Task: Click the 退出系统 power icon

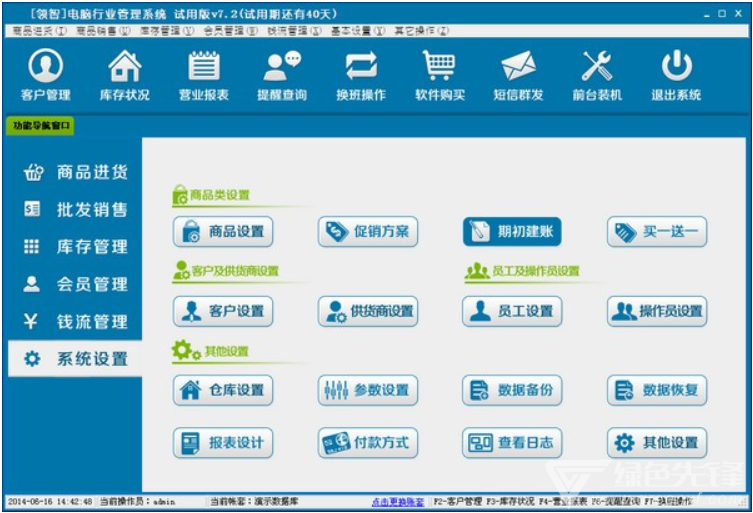Action: 676,76
